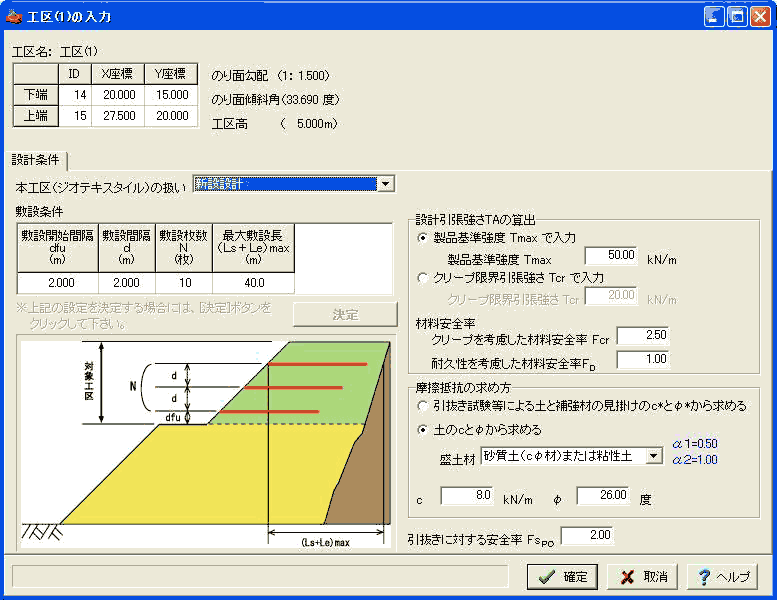Edit the 製品基準強度 Tmax value field
777x600 pixels.
point(610,256)
